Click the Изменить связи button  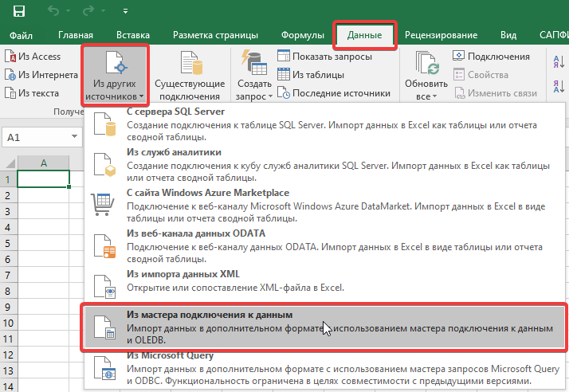[496, 93]
